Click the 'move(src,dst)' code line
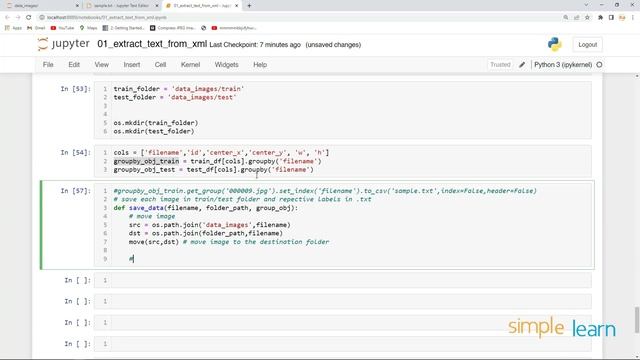The width and height of the screenshot is (640, 360). pos(229,242)
